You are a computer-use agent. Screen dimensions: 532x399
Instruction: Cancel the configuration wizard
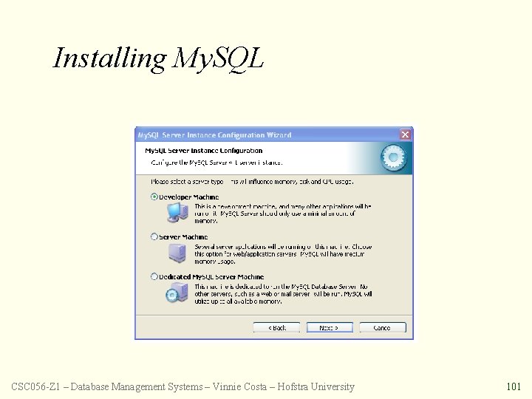point(383,327)
